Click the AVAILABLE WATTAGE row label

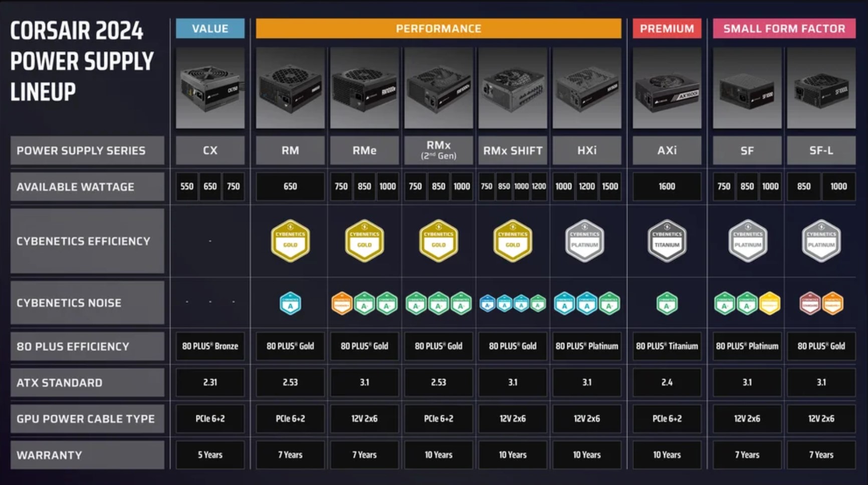(x=87, y=187)
